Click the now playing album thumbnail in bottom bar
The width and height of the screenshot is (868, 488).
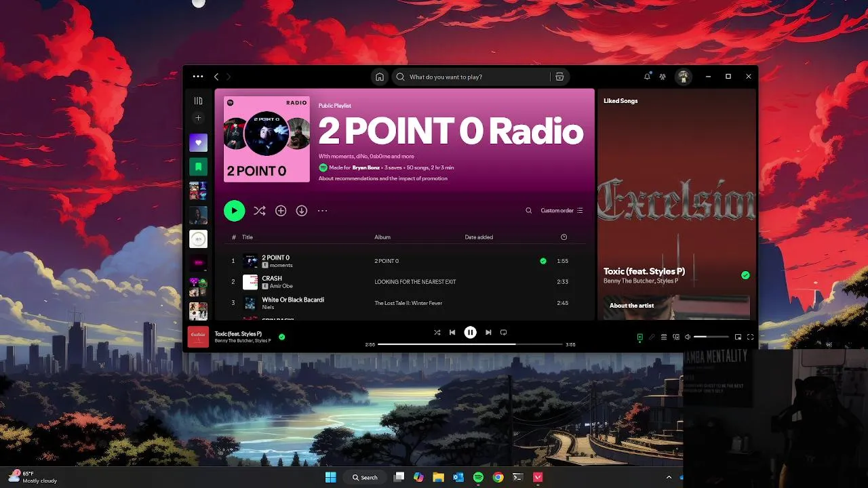[x=198, y=336]
